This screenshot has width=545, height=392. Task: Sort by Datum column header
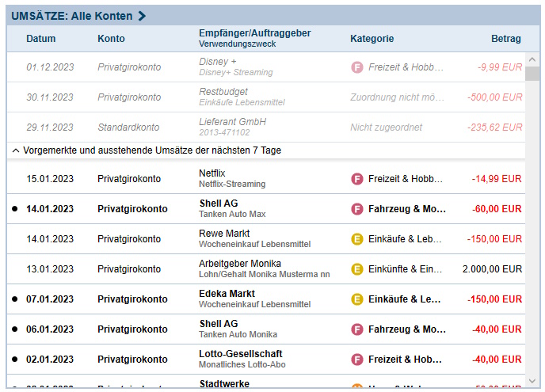[x=41, y=39]
